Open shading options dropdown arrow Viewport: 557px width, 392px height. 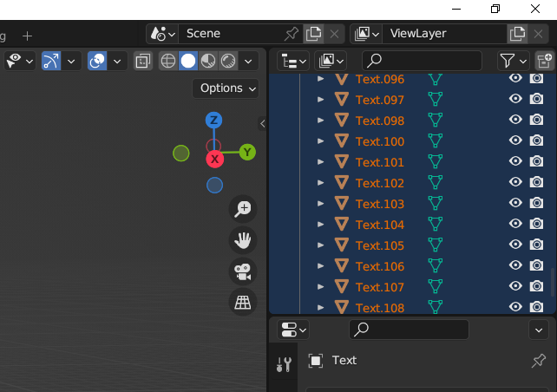[248, 61]
